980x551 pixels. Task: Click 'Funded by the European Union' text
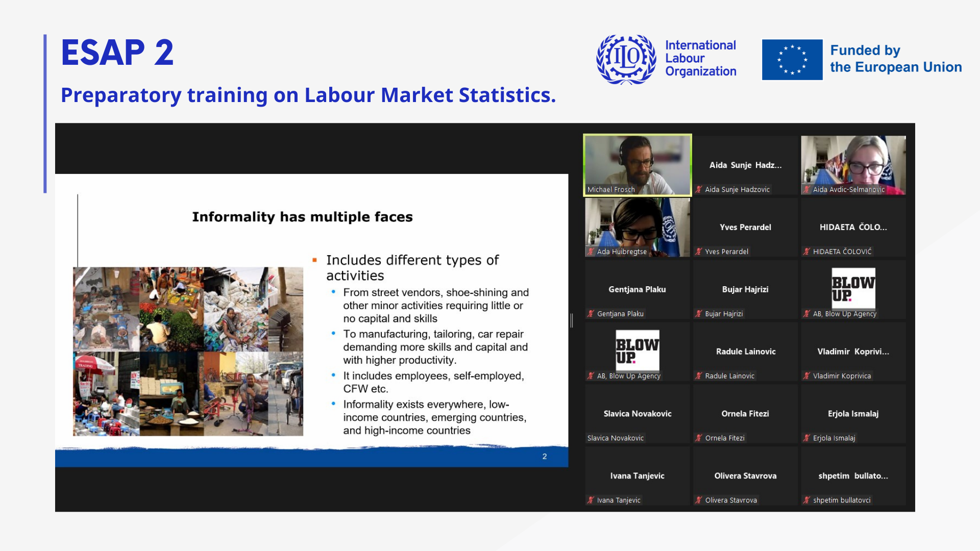pos(896,59)
